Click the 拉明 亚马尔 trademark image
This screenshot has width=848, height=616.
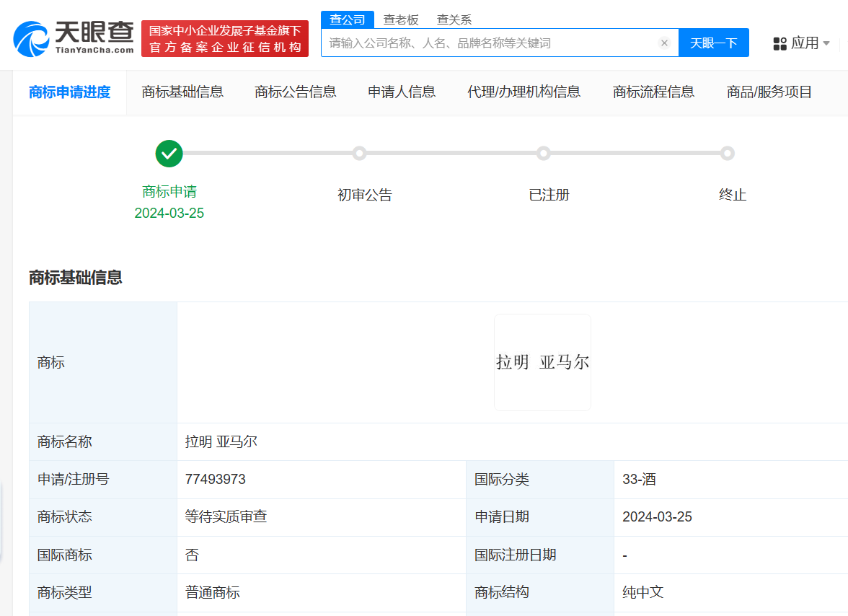(542, 361)
